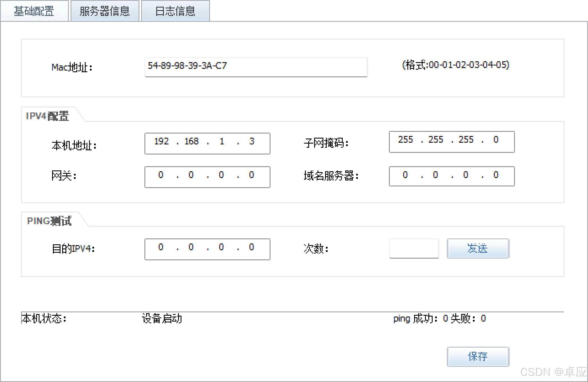Switch to the 基础配置 tab
The width and height of the screenshot is (588, 382).
[x=34, y=11]
